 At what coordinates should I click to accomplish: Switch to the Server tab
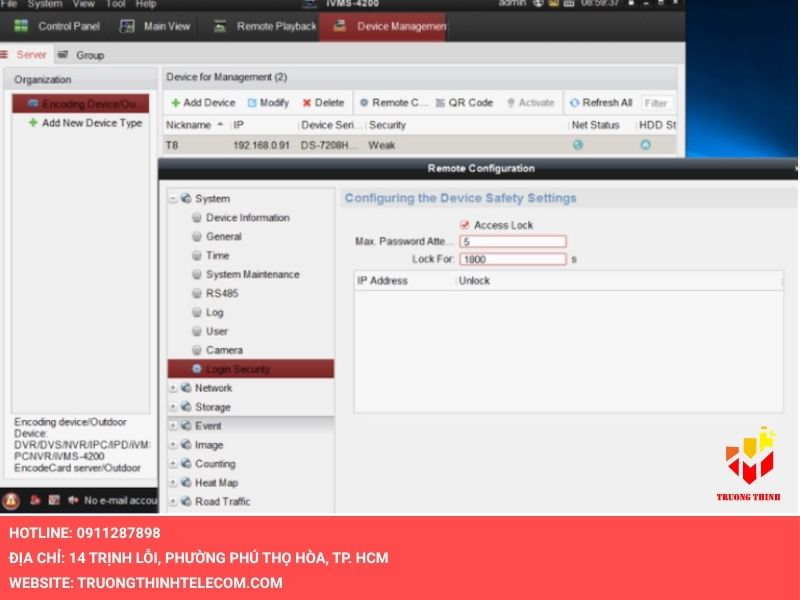coord(26,55)
